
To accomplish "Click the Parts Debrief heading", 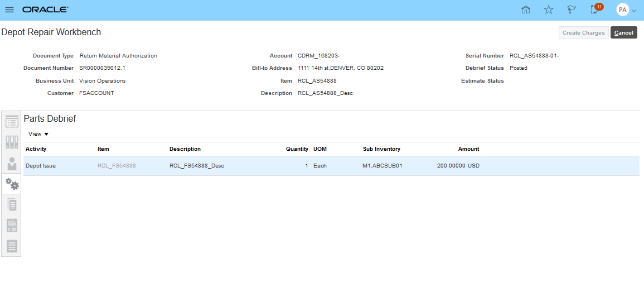I will pyautogui.click(x=50, y=119).
